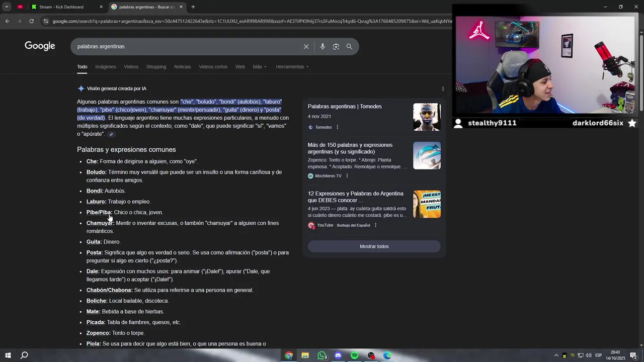Reload the page with the refresh icon
The height and width of the screenshot is (362, 644).
click(31, 21)
